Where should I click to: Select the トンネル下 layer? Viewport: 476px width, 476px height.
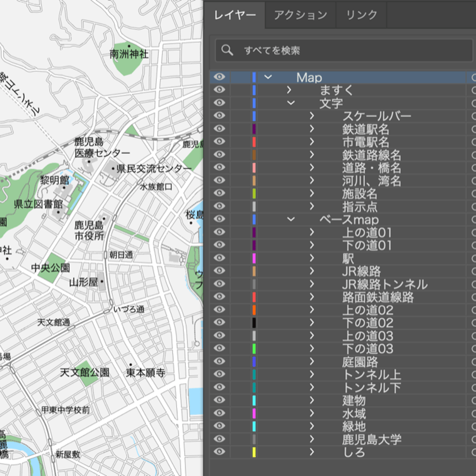click(343, 388)
